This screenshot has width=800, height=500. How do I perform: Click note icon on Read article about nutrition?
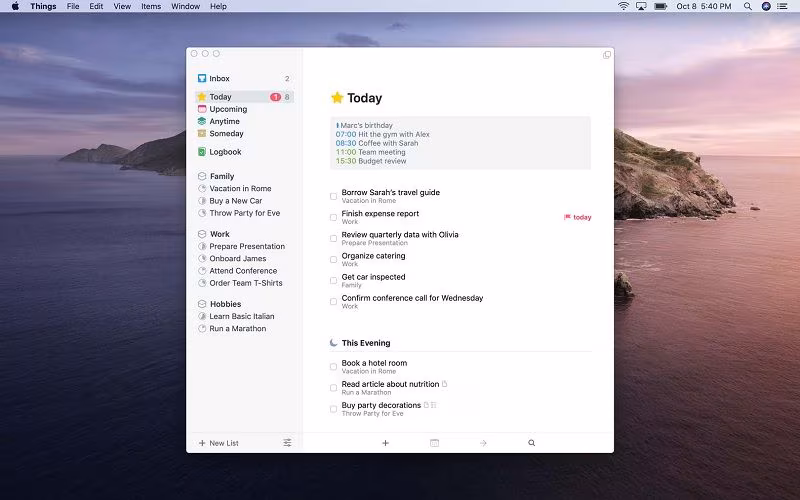[444, 384]
